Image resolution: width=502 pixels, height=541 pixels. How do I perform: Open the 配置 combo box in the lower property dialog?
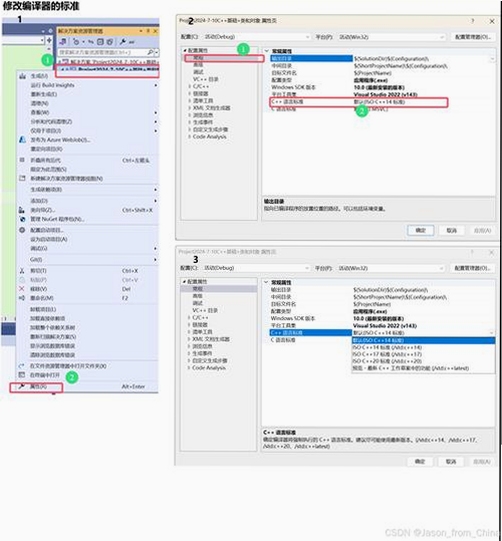tap(256, 268)
